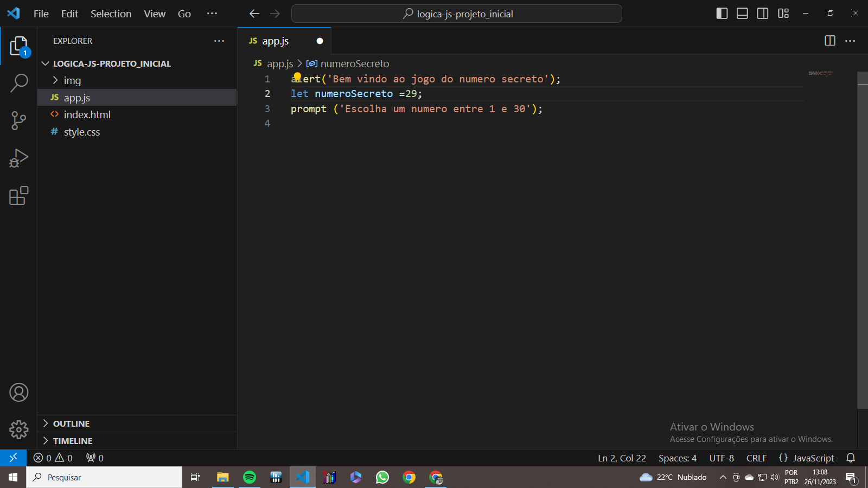This screenshot has height=488, width=868.
Task: Open the Extensions view
Action: point(18,196)
